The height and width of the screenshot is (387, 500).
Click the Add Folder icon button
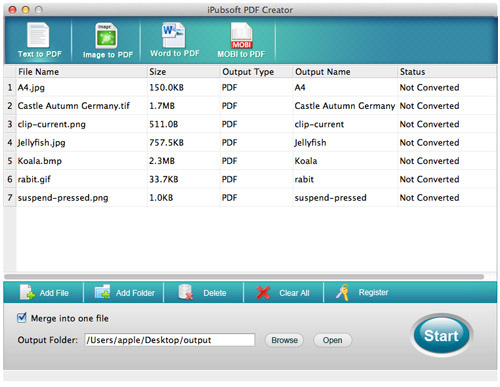pos(102,292)
